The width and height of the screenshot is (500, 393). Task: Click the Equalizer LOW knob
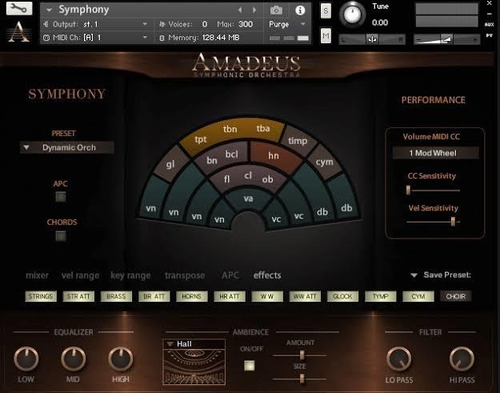click(26, 359)
